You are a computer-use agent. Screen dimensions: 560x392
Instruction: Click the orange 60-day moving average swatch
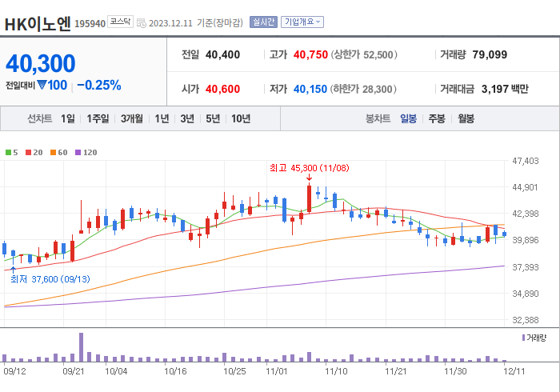(x=54, y=153)
